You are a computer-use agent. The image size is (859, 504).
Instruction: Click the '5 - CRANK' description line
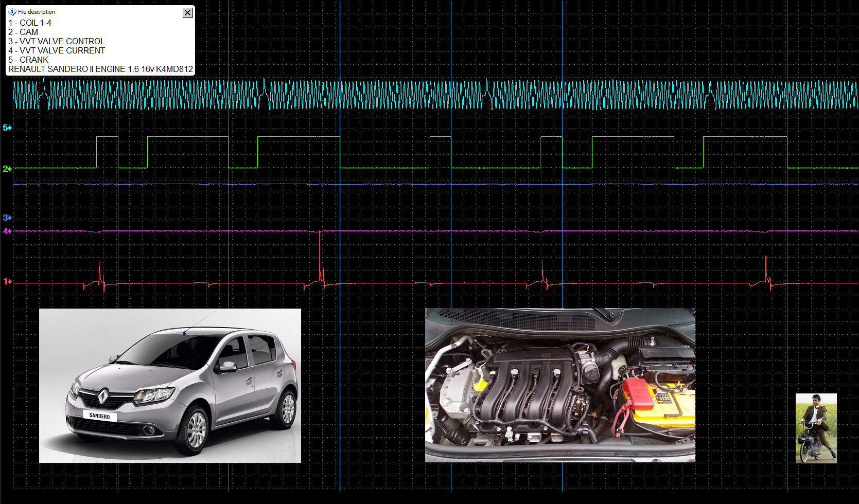pyautogui.click(x=28, y=60)
